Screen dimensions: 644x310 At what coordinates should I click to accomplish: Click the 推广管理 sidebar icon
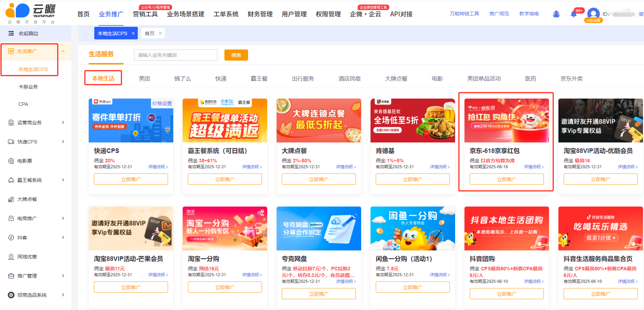[11, 276]
